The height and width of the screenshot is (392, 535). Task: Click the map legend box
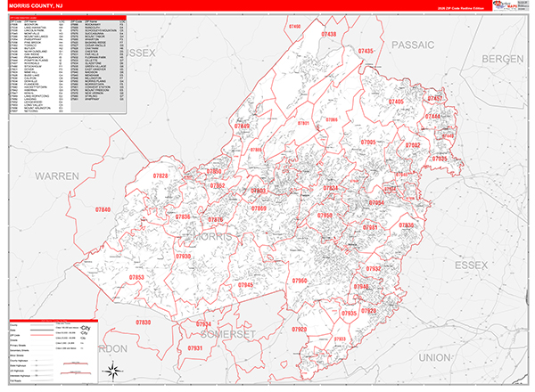(x=53, y=351)
